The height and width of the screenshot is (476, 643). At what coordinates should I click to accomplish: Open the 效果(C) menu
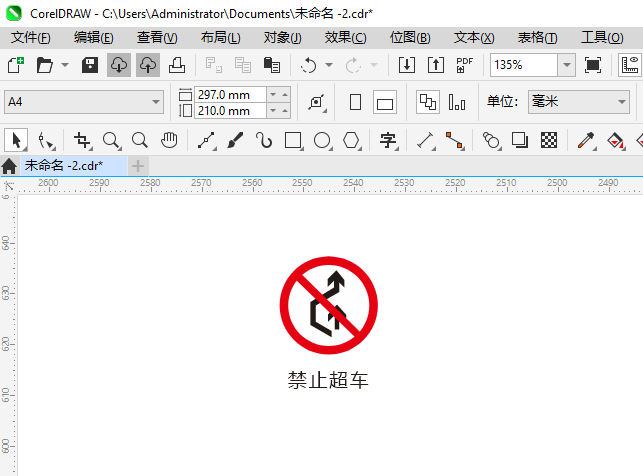pyautogui.click(x=345, y=38)
